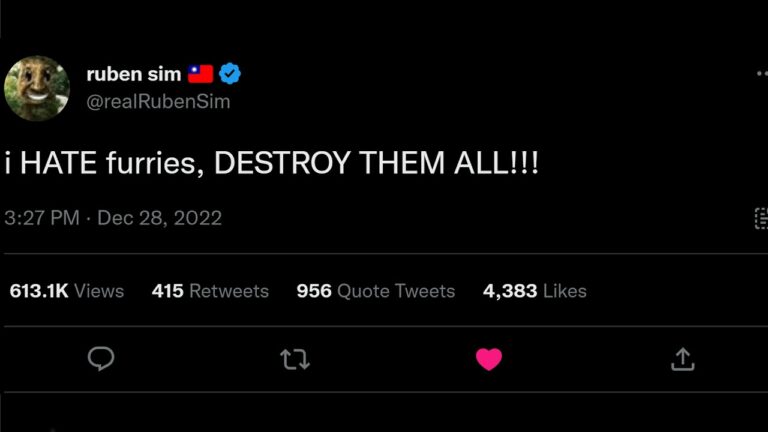Click the word 'HATE' in the tweet
Image resolution: width=768 pixels, height=432 pixels.
point(57,164)
